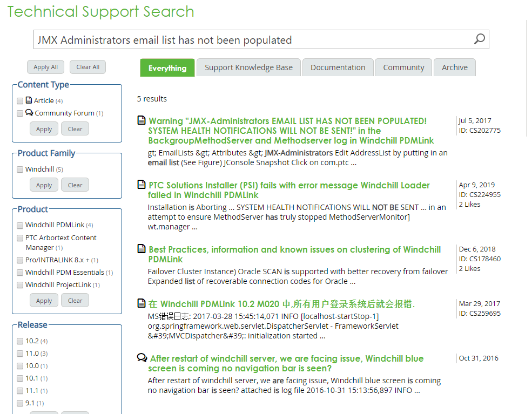532x414 pixels.
Task: Click document icon beside JMX-Administrators warning result
Action: point(142,120)
